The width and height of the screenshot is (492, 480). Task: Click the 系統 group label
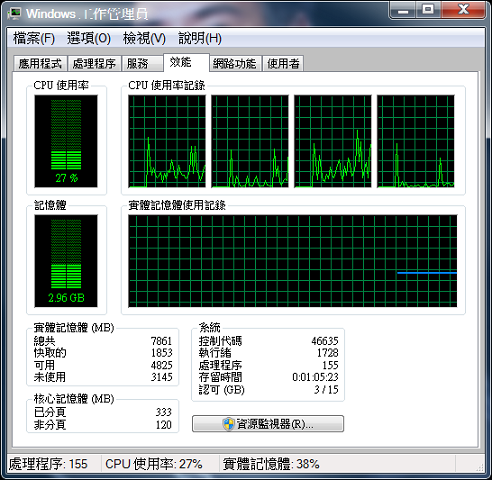click(x=210, y=328)
